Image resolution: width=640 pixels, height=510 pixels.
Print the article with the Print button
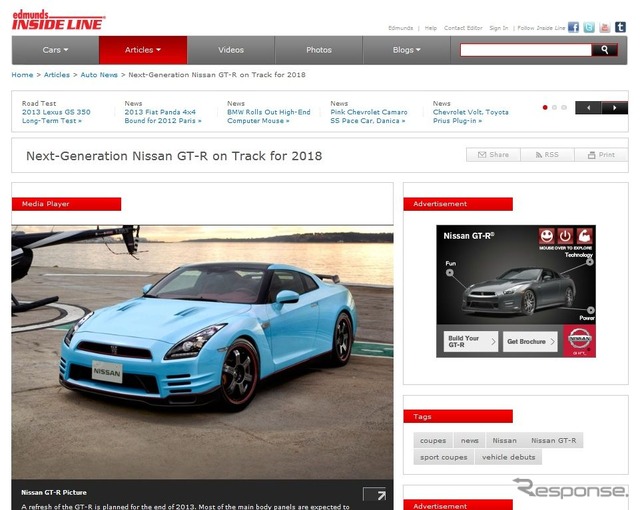tap(601, 155)
